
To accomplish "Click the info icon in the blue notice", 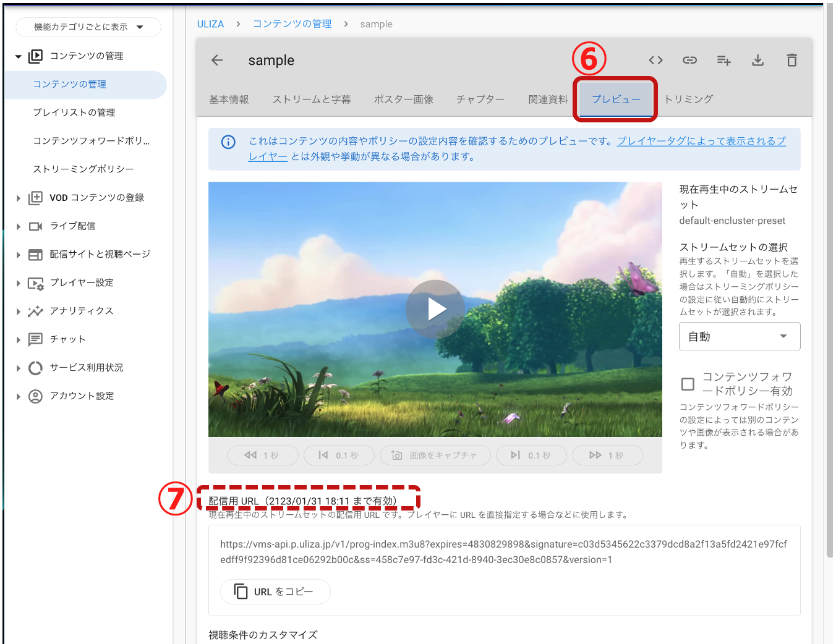I will [x=228, y=142].
